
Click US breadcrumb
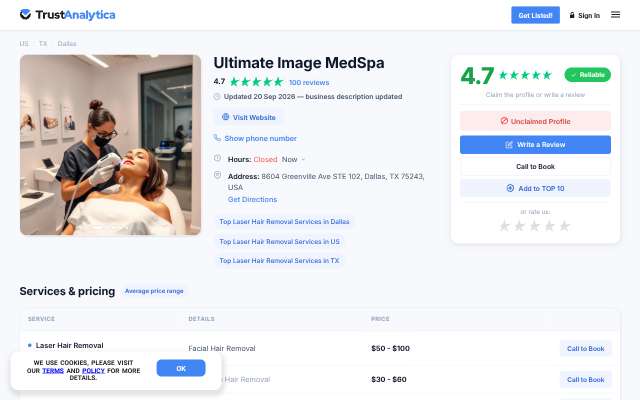[24, 43]
